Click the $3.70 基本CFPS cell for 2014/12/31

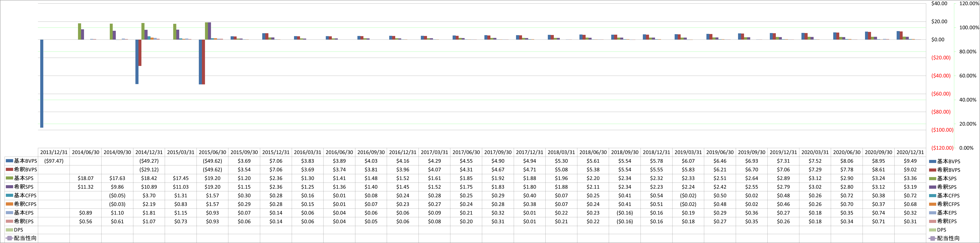pyautogui.click(x=149, y=196)
